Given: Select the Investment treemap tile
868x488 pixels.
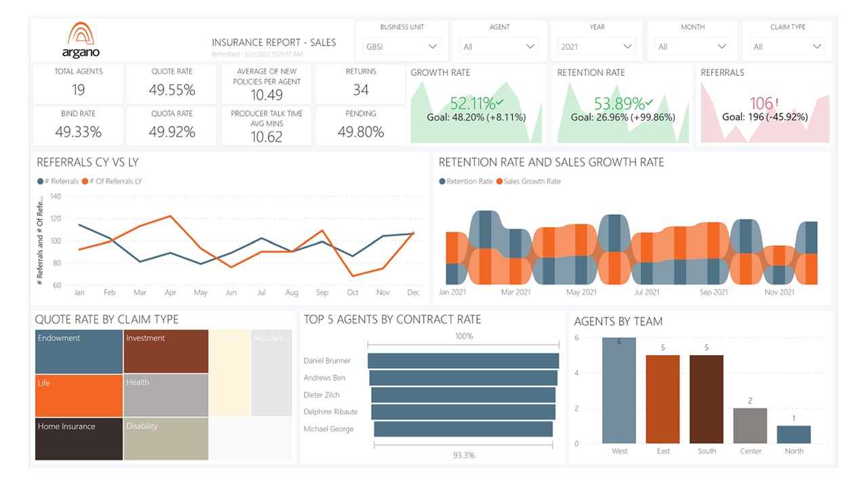Looking at the screenshot, I should (x=166, y=352).
